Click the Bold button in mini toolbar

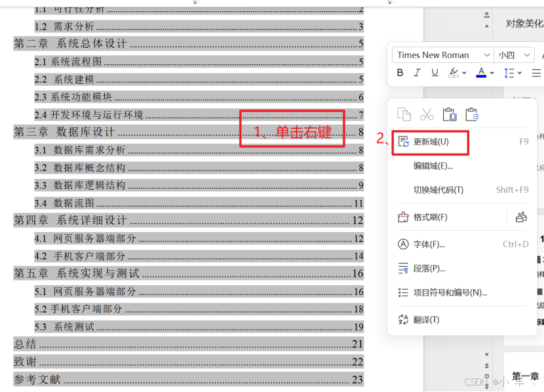point(400,73)
